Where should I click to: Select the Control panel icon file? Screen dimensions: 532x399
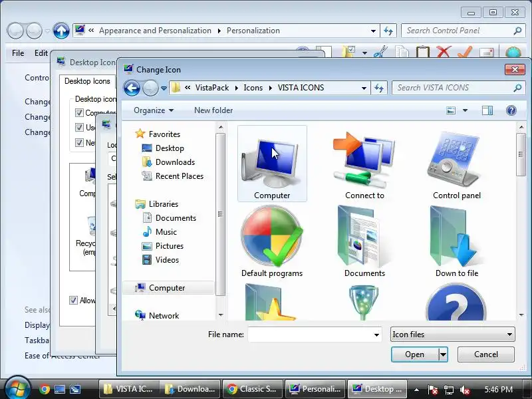pyautogui.click(x=457, y=164)
